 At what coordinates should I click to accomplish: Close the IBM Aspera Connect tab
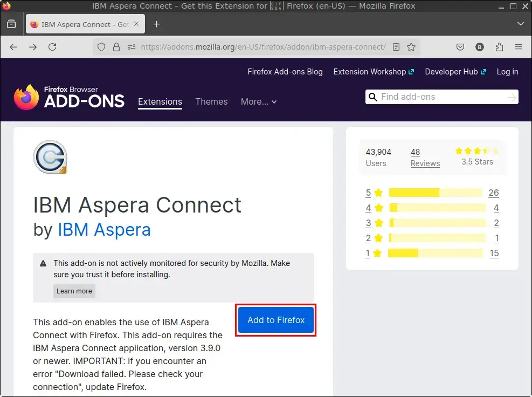tap(136, 24)
